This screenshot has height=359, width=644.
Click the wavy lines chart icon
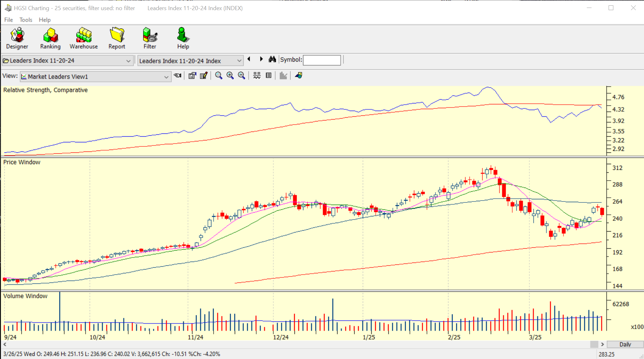(257, 76)
